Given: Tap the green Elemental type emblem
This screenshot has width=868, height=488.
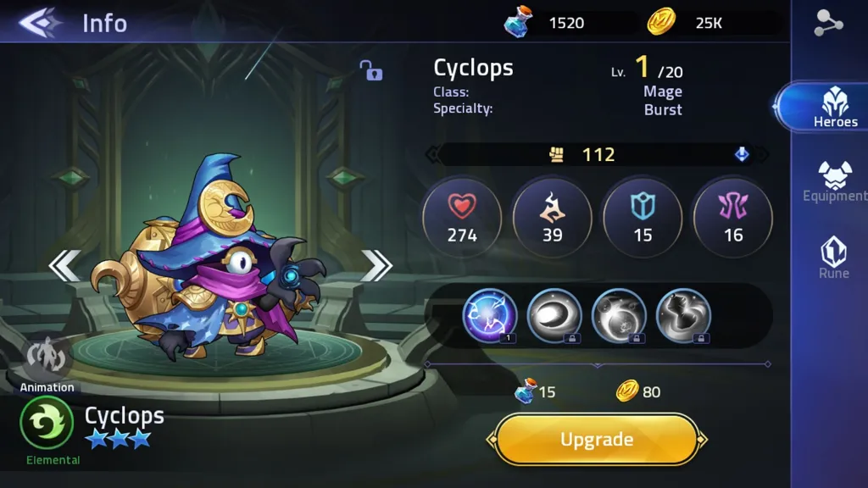Looking at the screenshot, I should pyautogui.click(x=47, y=424).
